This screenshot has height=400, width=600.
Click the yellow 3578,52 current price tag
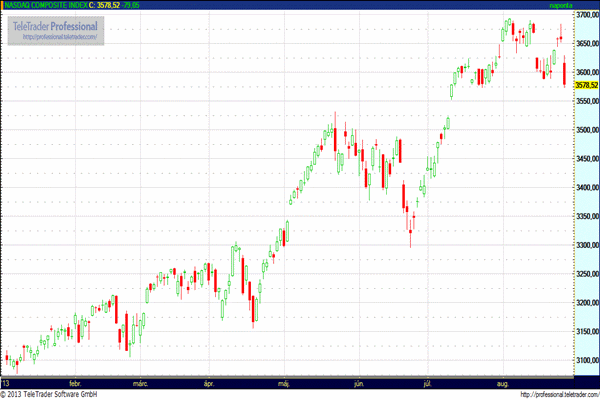(x=585, y=86)
